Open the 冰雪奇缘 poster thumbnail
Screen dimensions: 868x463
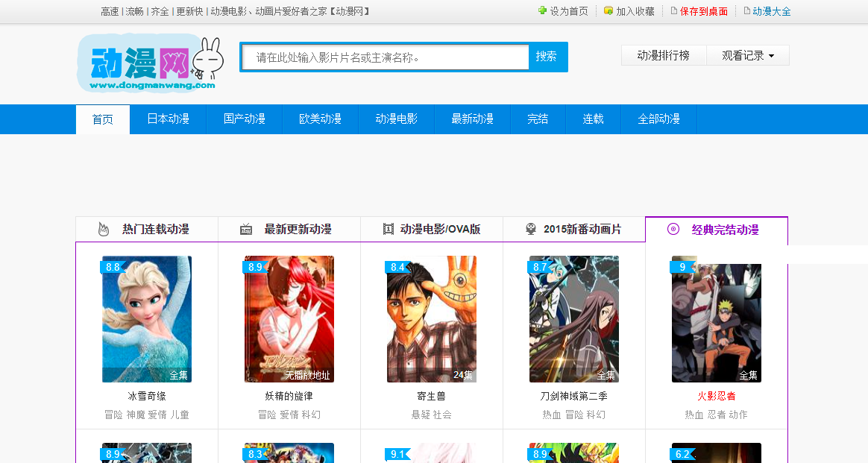coord(147,319)
